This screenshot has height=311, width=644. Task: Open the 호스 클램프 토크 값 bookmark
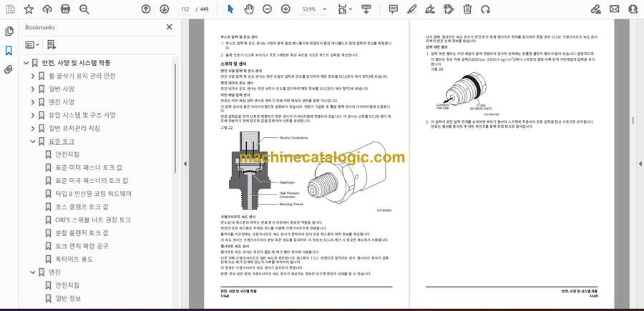pos(82,207)
